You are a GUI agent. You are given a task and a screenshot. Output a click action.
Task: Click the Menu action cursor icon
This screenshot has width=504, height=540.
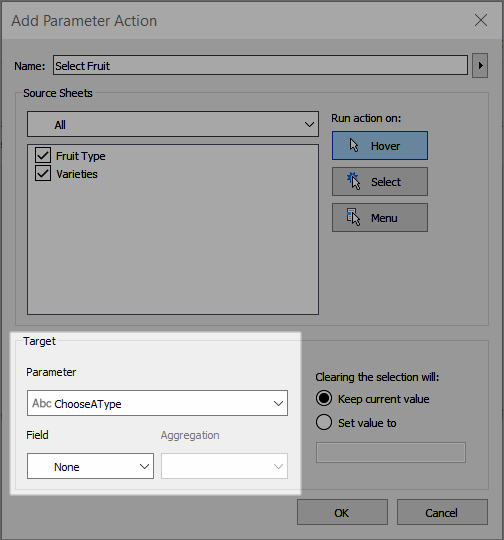coord(353,217)
